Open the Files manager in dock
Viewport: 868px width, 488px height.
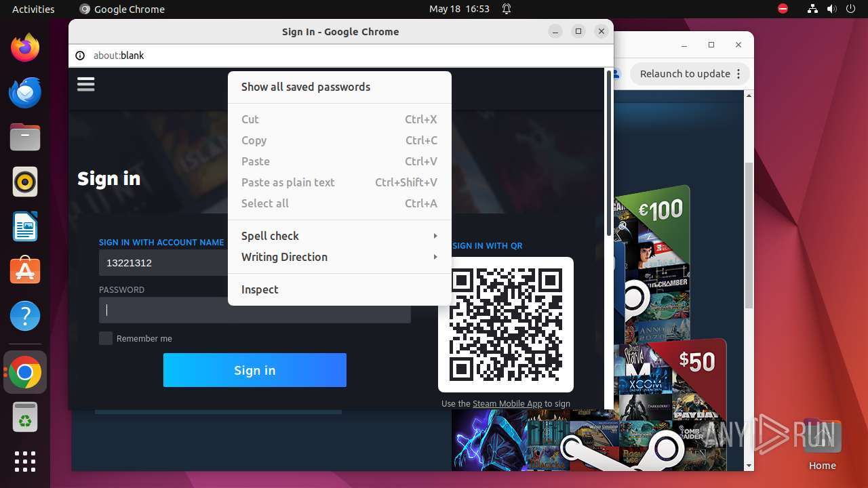[25, 137]
